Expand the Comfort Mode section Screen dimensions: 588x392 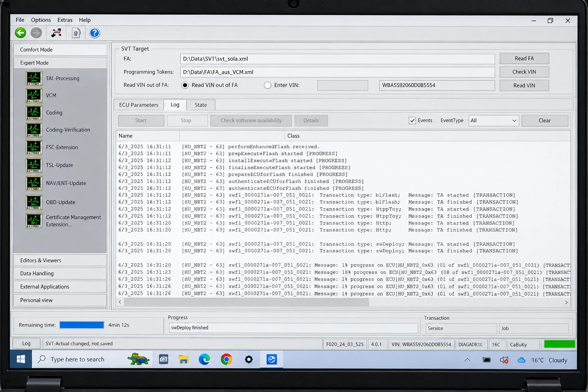[x=60, y=50]
